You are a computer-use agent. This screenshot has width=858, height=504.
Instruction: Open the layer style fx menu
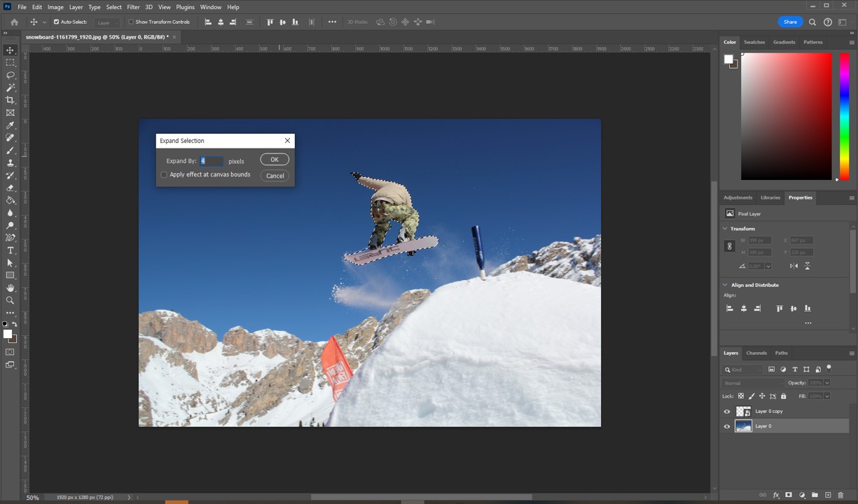(776, 496)
